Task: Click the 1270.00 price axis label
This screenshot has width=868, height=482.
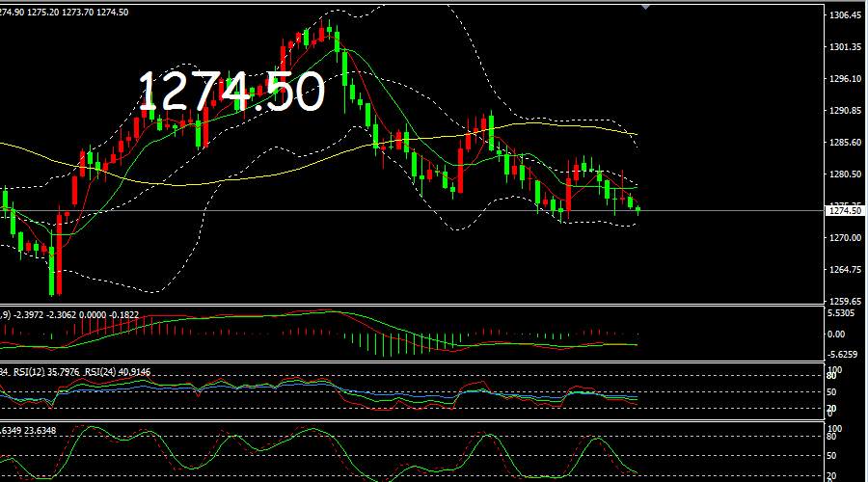Action: 845,238
